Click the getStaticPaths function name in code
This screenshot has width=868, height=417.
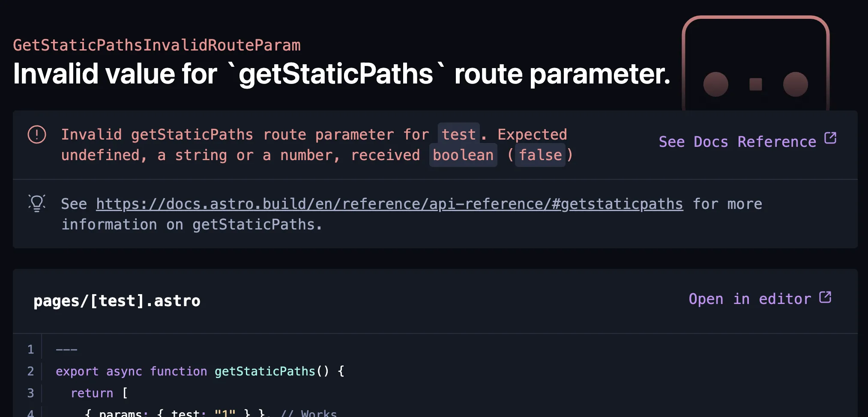264,371
